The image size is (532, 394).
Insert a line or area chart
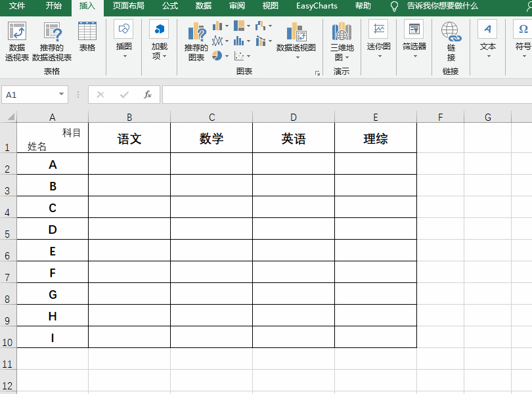217,41
